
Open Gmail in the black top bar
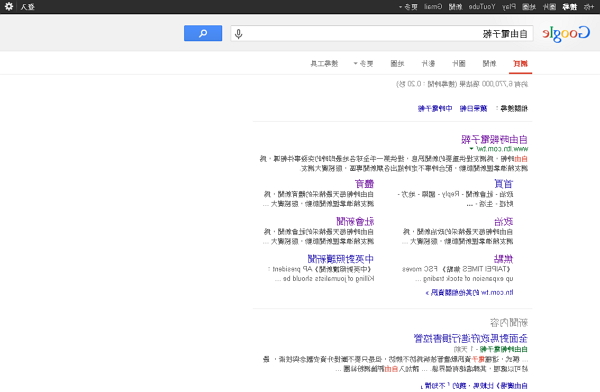433,7
